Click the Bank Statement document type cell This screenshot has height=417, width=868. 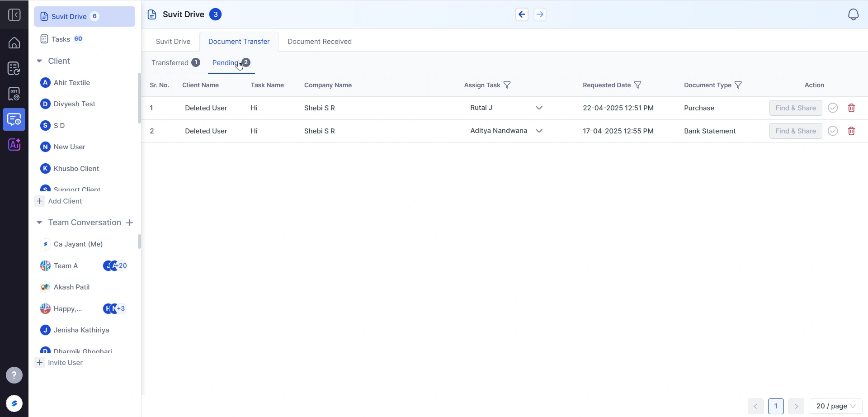[710, 131]
